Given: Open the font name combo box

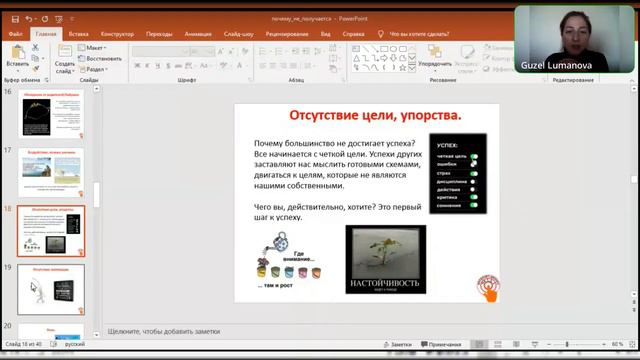Looking at the screenshot, I should [x=160, y=51].
